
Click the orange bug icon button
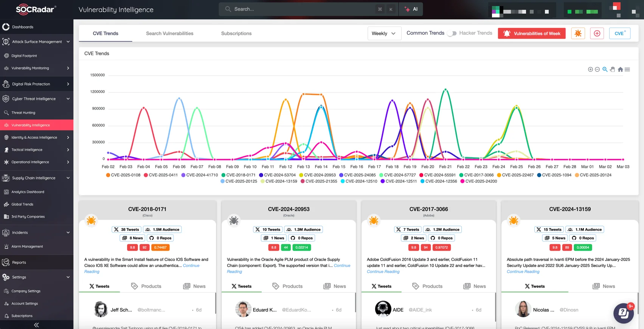[578, 33]
